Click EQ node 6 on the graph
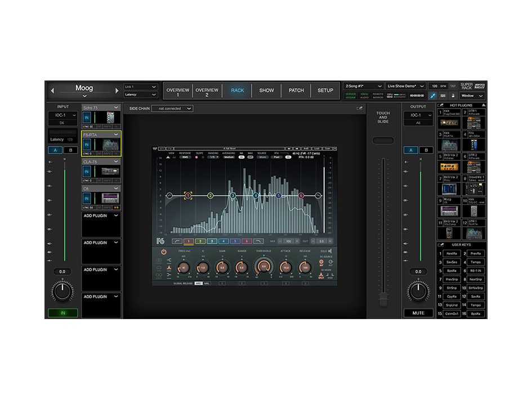532x399 pixels. 301,195
